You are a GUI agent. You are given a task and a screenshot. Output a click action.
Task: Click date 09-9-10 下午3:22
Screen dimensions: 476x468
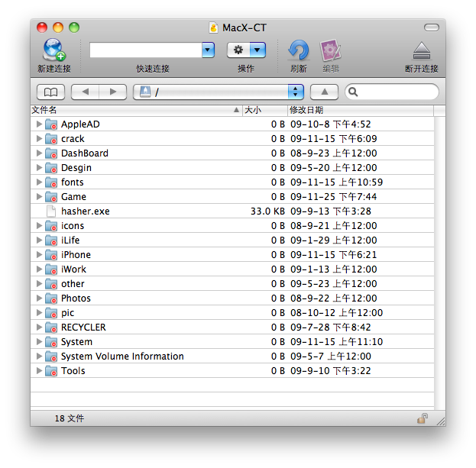tap(330, 371)
